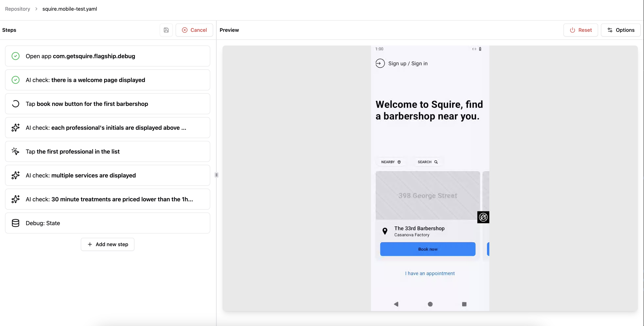This screenshot has height=326, width=644.
Task: Click loading spinner on book now step
Action: click(x=16, y=104)
